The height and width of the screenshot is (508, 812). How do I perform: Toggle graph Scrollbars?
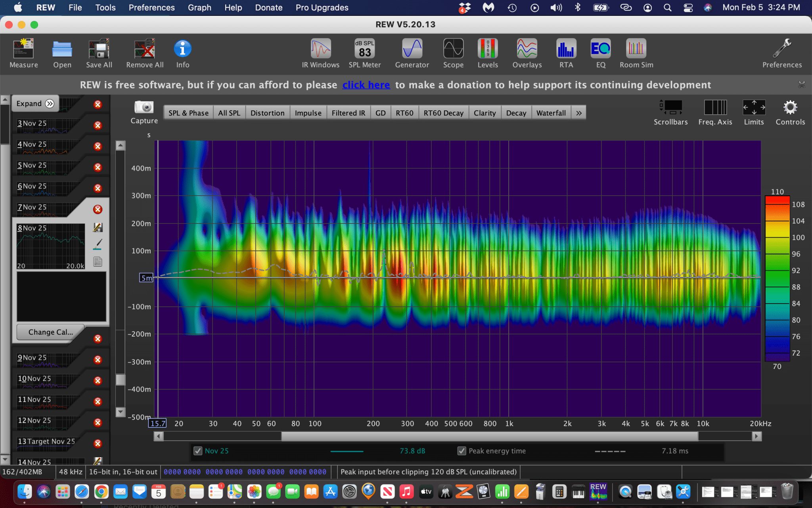[670, 112]
